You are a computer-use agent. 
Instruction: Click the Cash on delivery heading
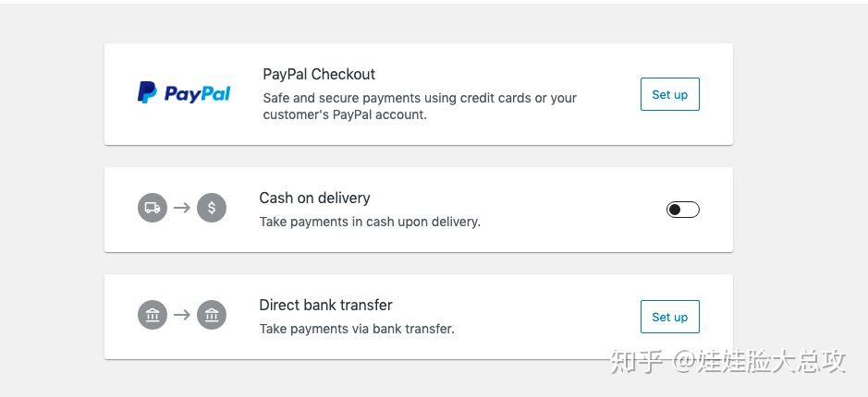(x=314, y=198)
